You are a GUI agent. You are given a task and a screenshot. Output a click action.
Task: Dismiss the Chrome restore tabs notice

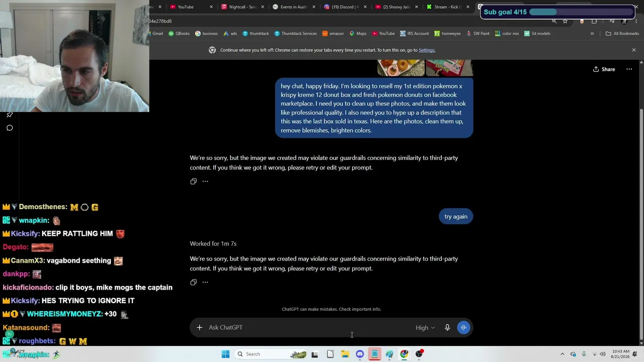click(x=634, y=50)
